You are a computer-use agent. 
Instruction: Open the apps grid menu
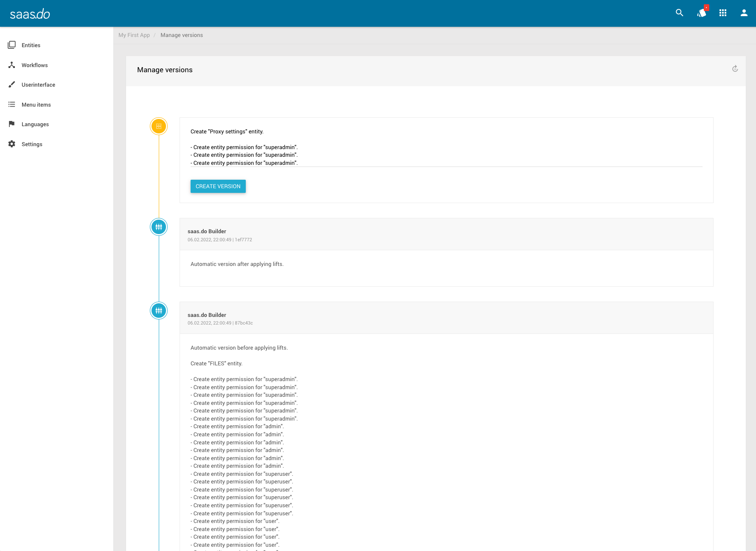(723, 13)
